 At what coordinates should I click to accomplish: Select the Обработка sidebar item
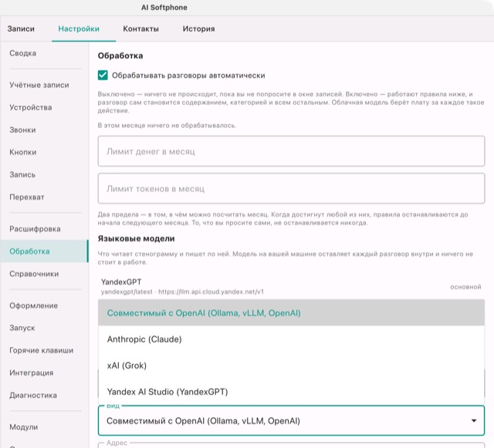tap(44, 251)
